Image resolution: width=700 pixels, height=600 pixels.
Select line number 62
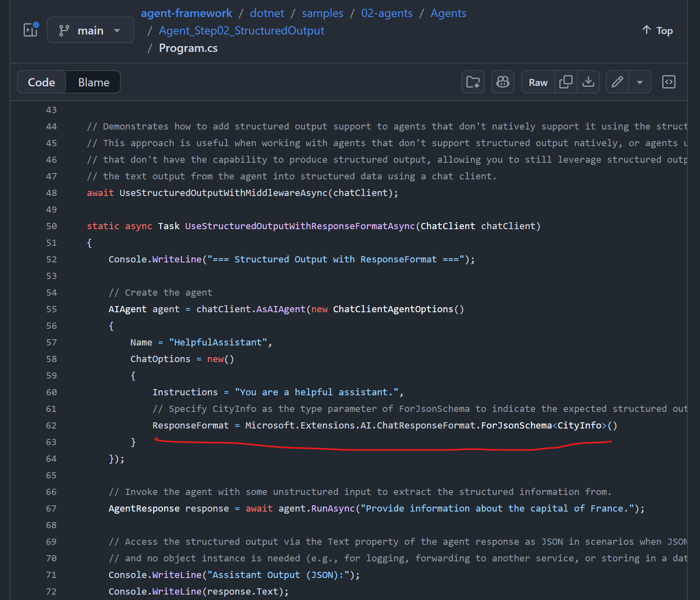coord(51,425)
